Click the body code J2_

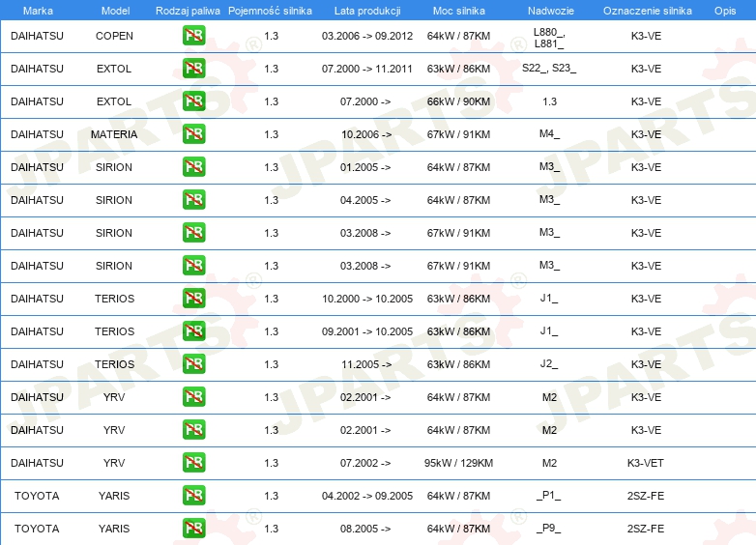click(549, 363)
